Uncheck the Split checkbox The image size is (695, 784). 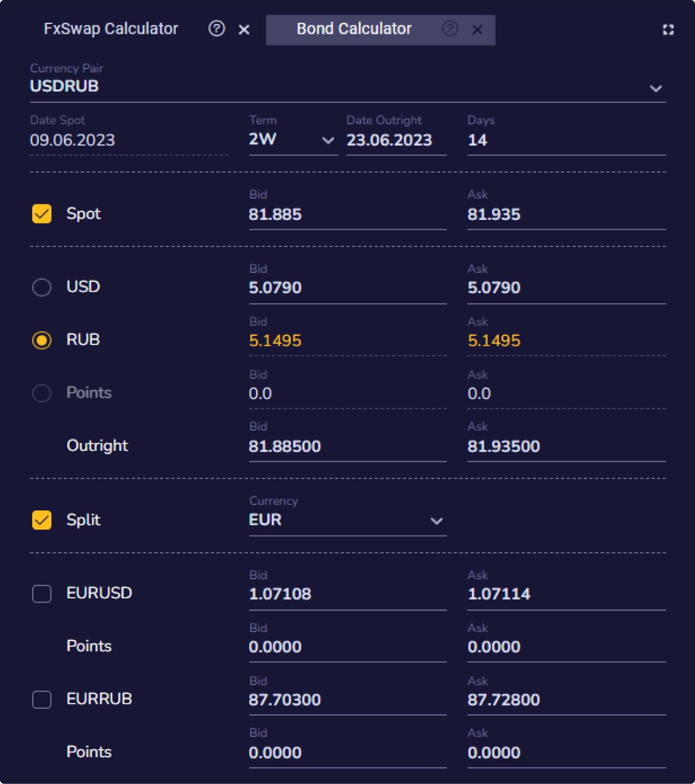click(42, 520)
